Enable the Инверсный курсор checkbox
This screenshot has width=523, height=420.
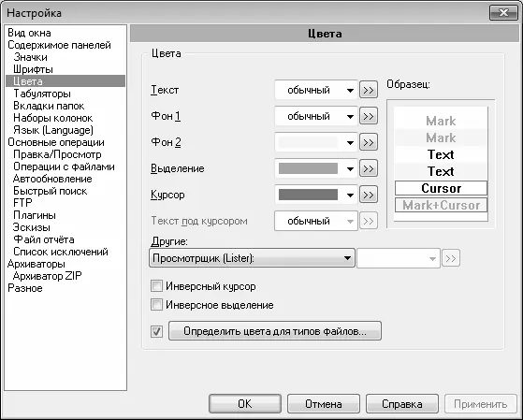[156, 286]
